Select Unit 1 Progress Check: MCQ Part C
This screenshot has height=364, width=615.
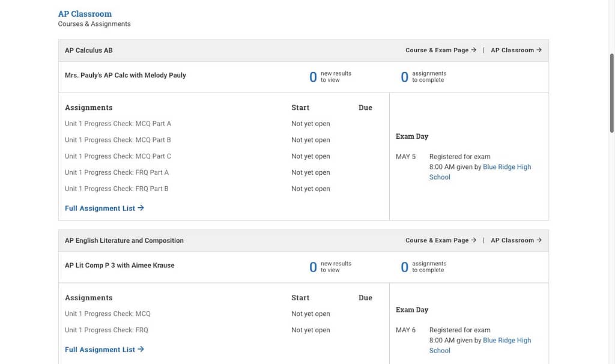coord(118,156)
